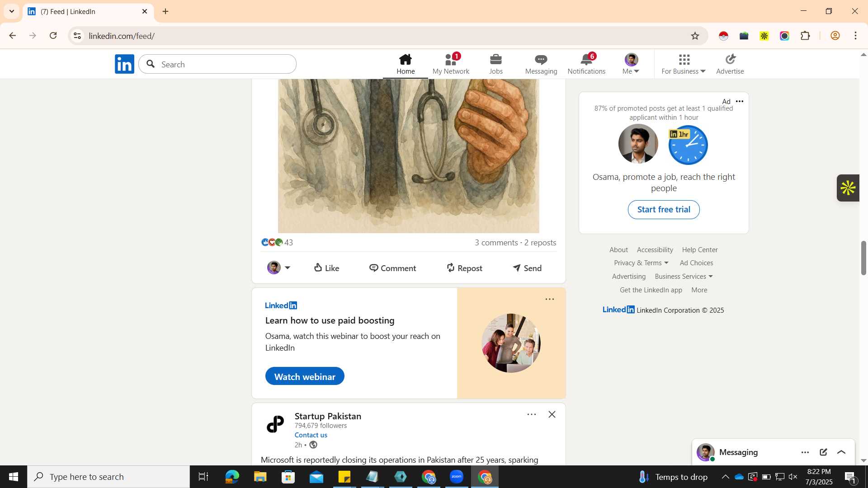Open a new browser tab
This screenshot has width=868, height=488.
click(x=165, y=11)
